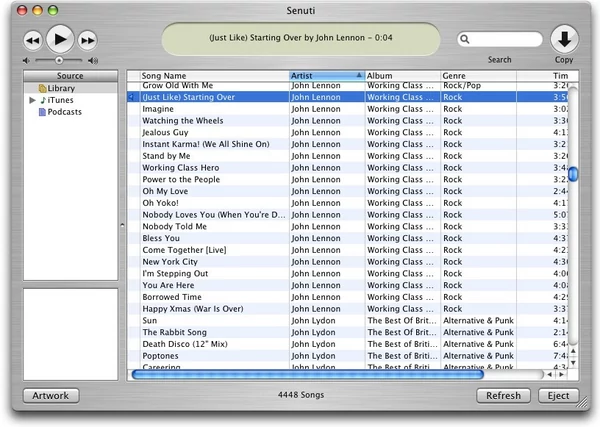Select the song Stand by Me
The width and height of the screenshot is (600, 427).
(x=347, y=156)
